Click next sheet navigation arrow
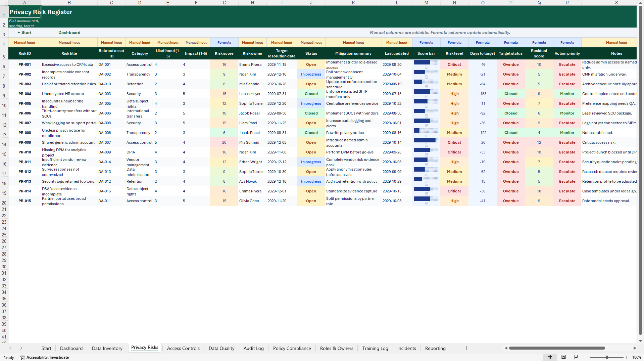Viewport: 644px width, 361px height. click(21, 348)
